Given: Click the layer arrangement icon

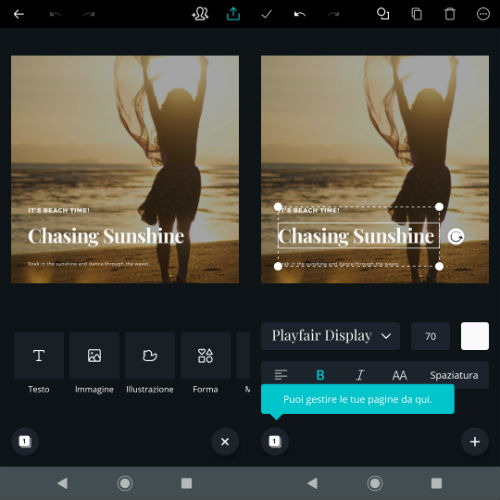Looking at the screenshot, I should (x=383, y=14).
